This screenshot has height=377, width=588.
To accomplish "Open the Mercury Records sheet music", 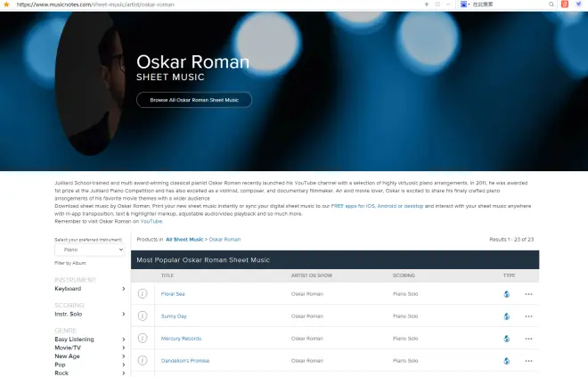I will click(x=181, y=339).
